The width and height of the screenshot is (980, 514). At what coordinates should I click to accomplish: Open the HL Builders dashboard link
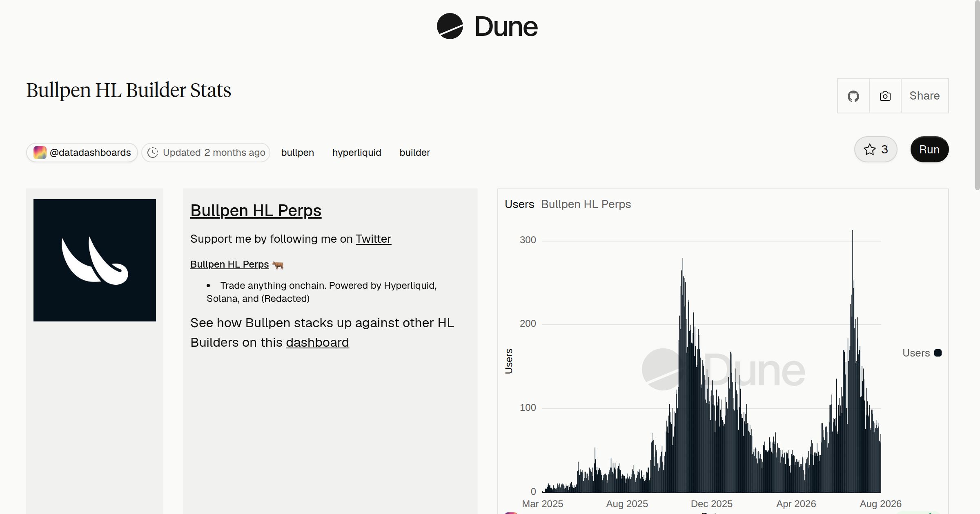click(317, 342)
